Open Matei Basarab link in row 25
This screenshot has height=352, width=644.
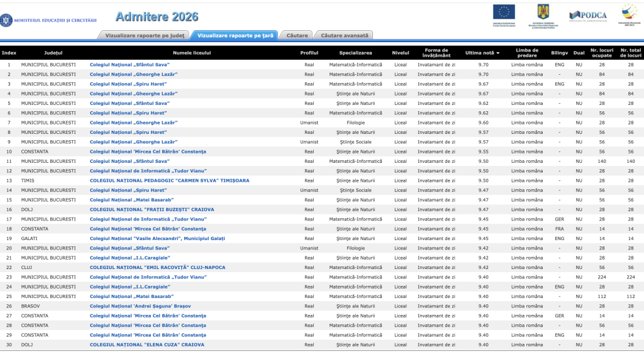click(x=131, y=296)
